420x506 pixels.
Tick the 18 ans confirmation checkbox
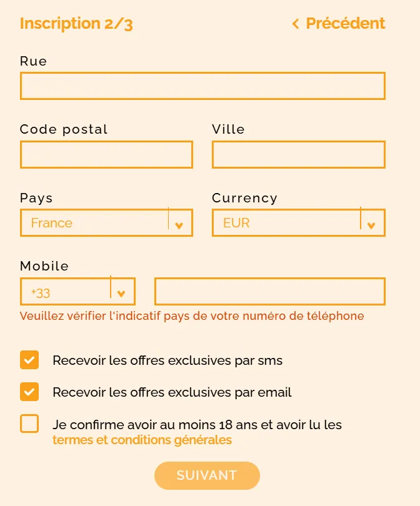point(29,424)
